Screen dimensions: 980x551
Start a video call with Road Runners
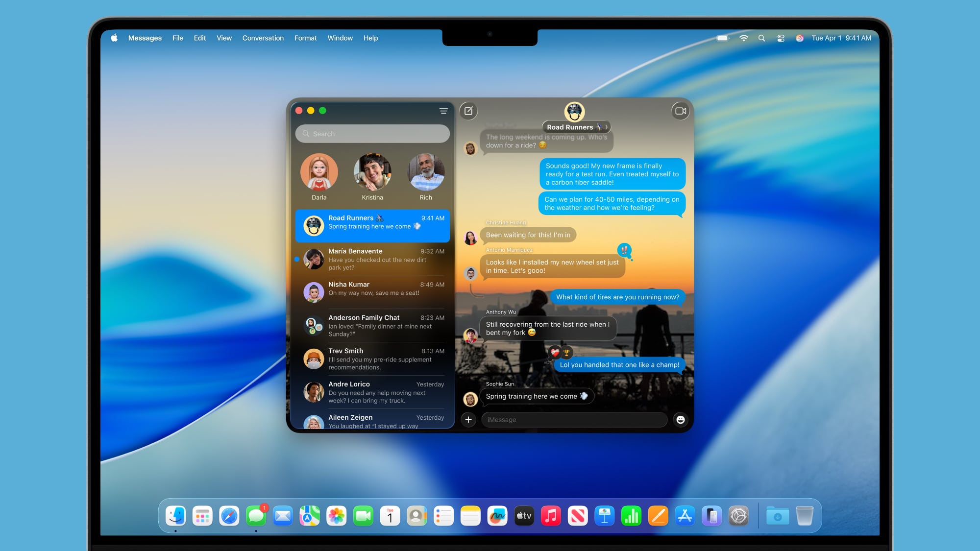coord(680,111)
